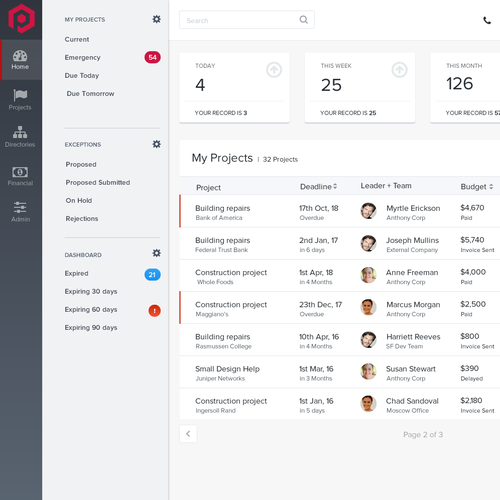The image size is (500, 500).
Task: Click Harriett Reeves' avatar
Action: (x=368, y=339)
